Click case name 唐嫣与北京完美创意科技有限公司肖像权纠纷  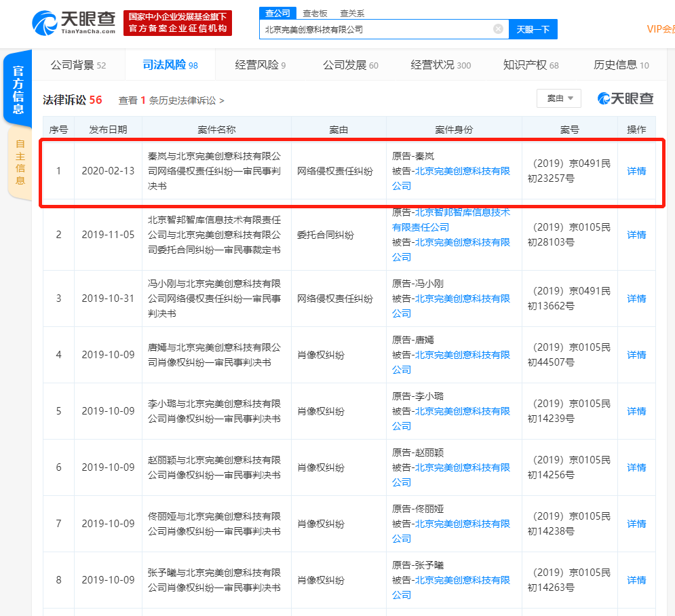[214, 355]
